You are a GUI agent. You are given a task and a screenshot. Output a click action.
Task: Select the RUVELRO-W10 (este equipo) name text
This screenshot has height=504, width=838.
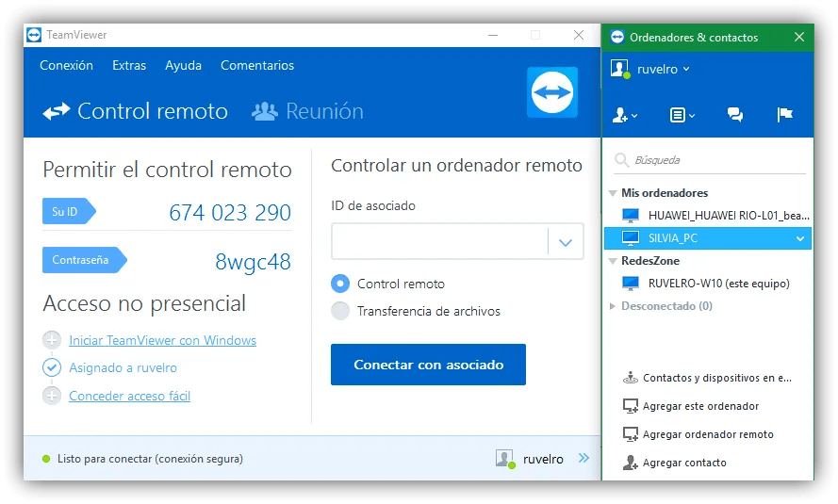point(719,284)
